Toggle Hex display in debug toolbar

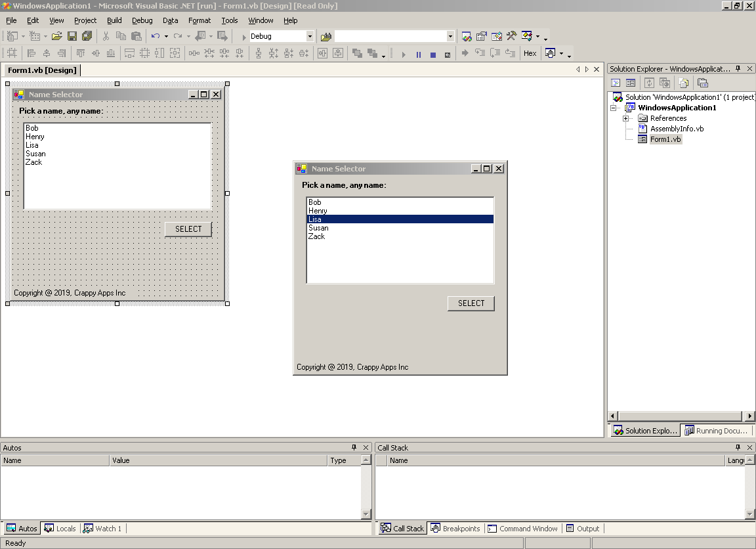click(530, 54)
